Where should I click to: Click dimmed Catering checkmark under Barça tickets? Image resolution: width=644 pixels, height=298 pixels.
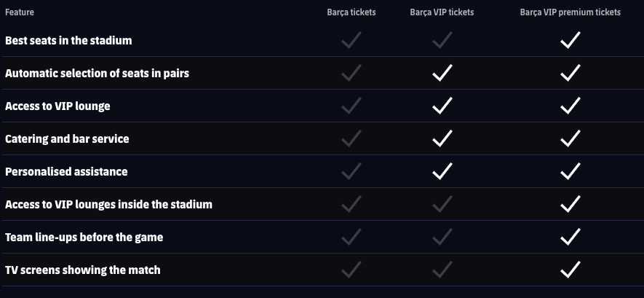[351, 138]
